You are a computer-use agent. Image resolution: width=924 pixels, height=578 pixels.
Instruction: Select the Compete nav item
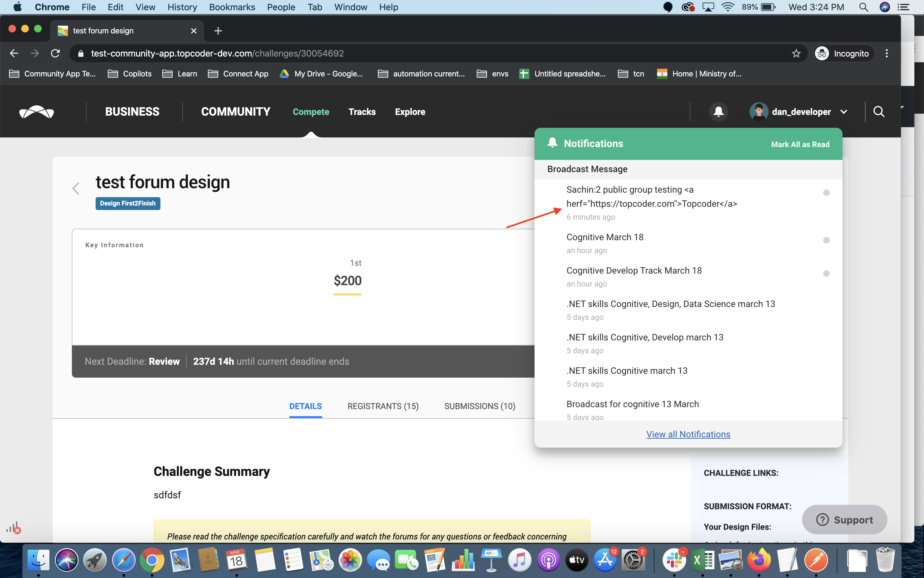coord(311,112)
